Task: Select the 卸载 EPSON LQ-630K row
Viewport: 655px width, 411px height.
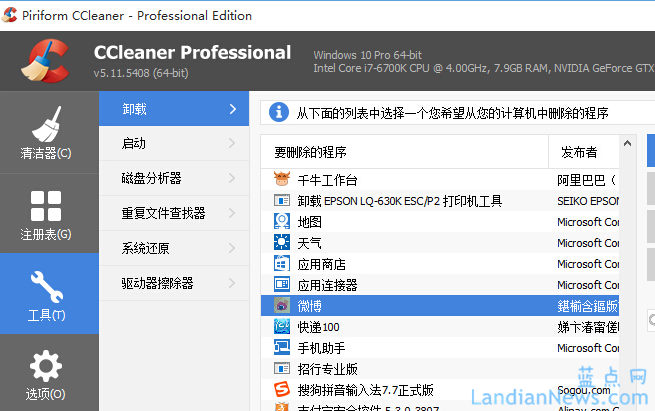Action: click(x=440, y=200)
